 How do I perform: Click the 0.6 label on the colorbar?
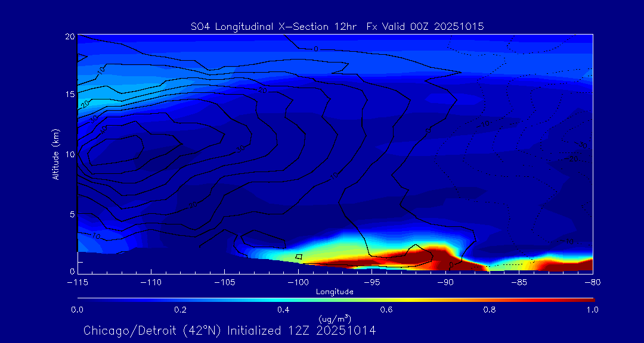pos(386,310)
